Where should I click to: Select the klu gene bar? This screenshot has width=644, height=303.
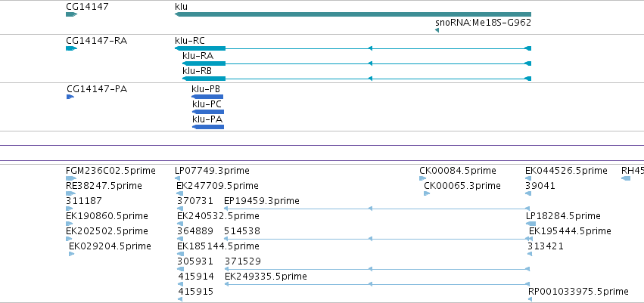[353, 14]
